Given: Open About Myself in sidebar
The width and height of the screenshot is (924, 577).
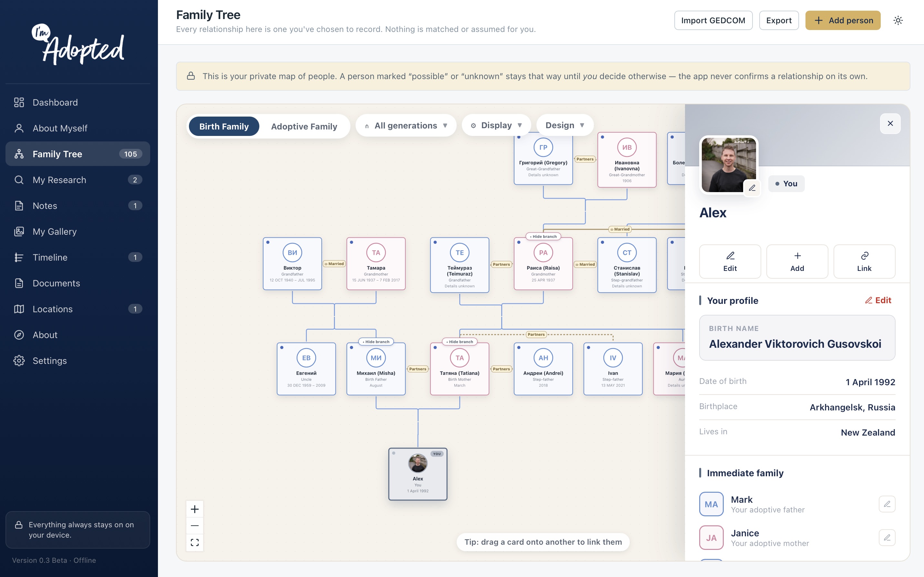Looking at the screenshot, I should coord(78,128).
